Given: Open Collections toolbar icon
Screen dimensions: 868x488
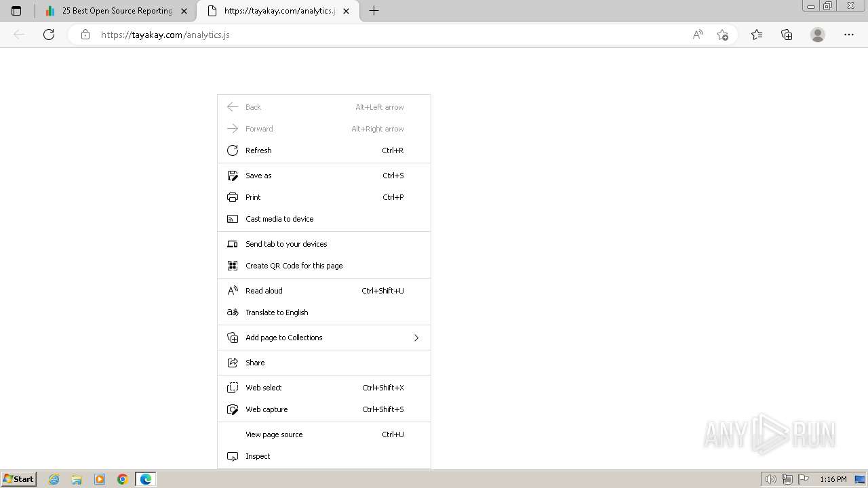Looking at the screenshot, I should [x=787, y=35].
